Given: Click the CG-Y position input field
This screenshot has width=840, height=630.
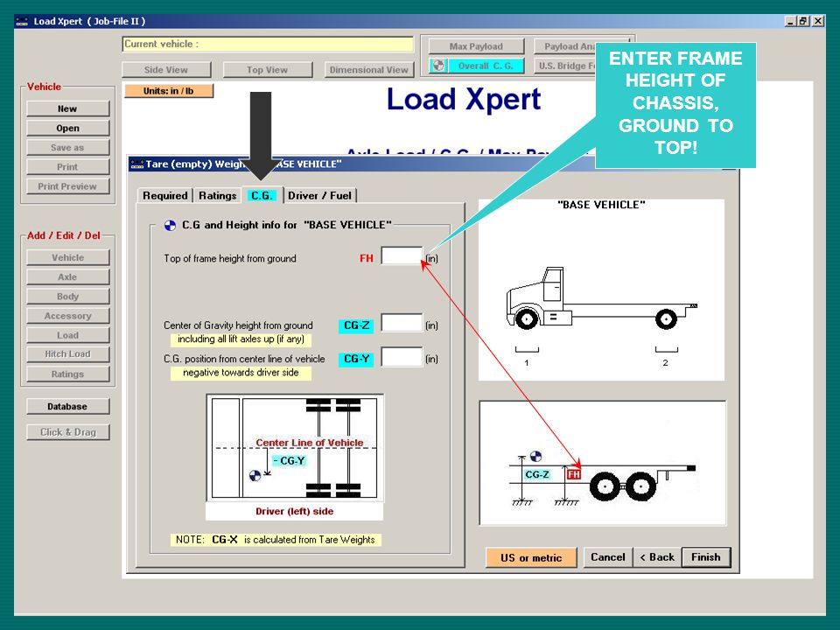Looking at the screenshot, I should point(402,357).
